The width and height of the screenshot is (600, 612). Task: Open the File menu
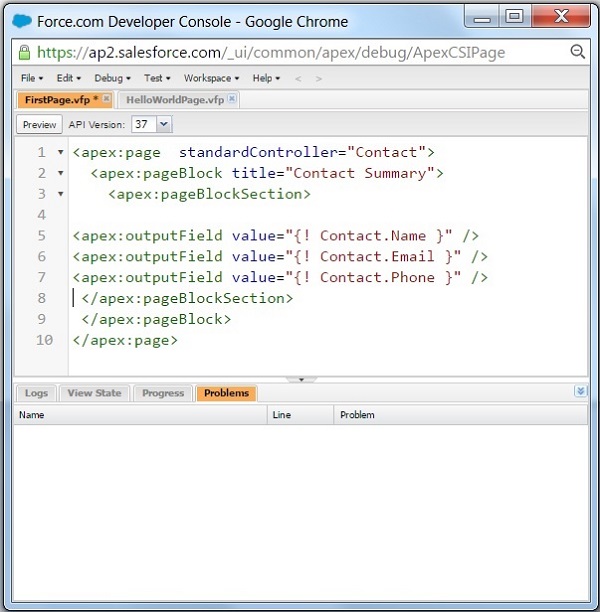[x=32, y=78]
